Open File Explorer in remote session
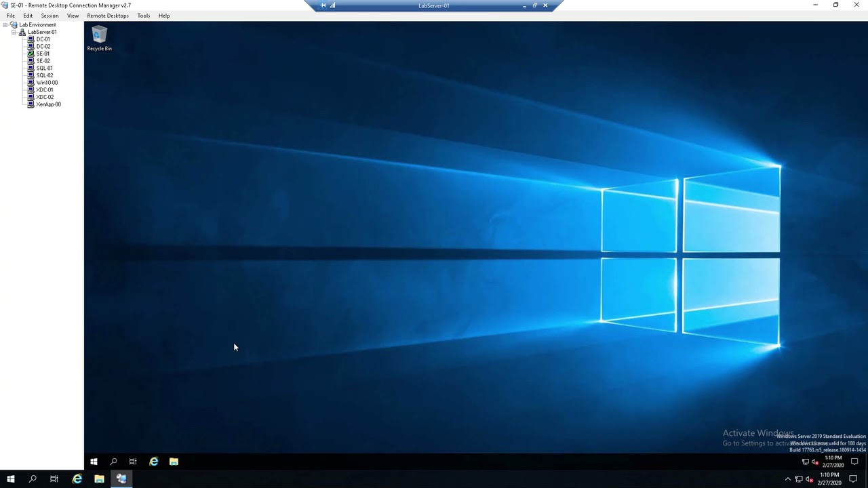 (174, 462)
